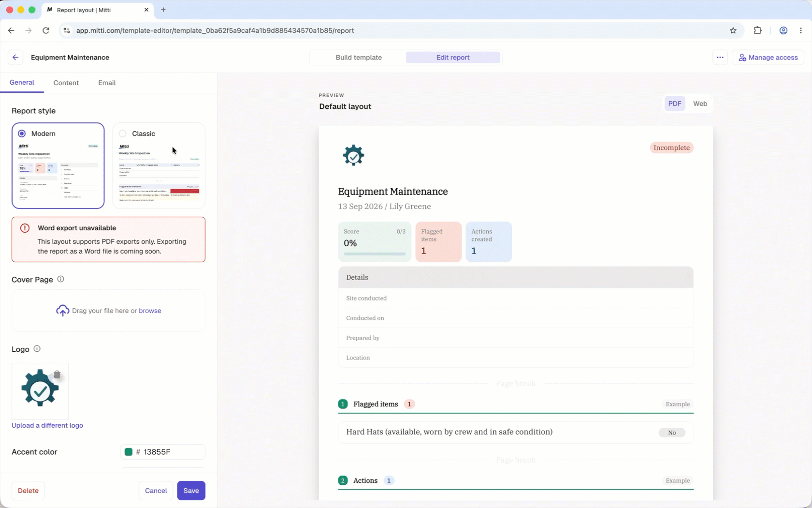Click the Word export unavailable warning icon
Viewport: 812px width, 508px height.
pyautogui.click(x=25, y=228)
